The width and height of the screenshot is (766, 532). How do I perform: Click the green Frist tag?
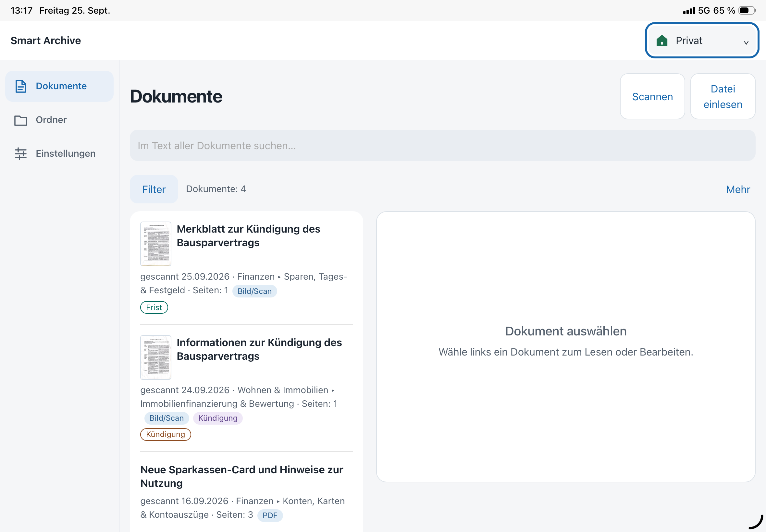click(154, 307)
